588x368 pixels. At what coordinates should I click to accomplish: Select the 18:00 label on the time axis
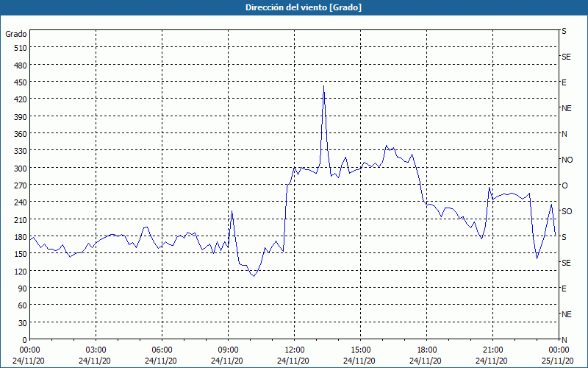pyautogui.click(x=427, y=350)
